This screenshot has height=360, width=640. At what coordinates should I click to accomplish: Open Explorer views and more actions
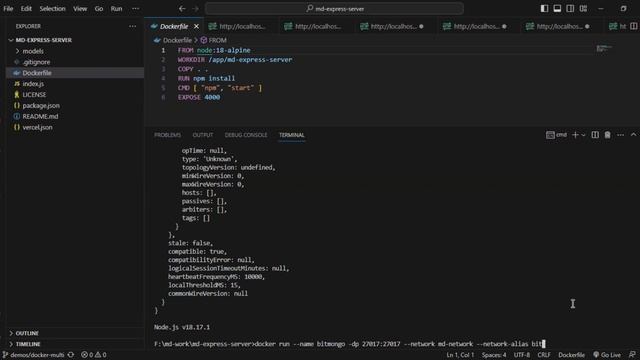pos(133,26)
